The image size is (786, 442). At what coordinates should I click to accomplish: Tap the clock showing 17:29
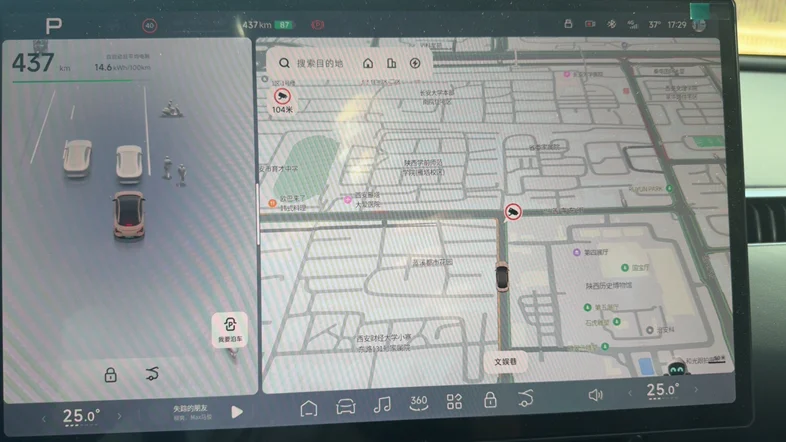click(x=677, y=25)
